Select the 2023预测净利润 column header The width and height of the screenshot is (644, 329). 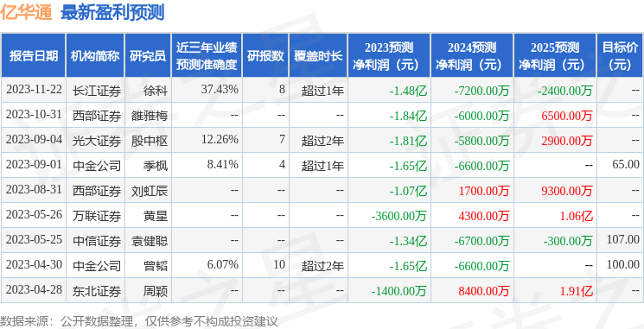pyautogui.click(x=389, y=55)
